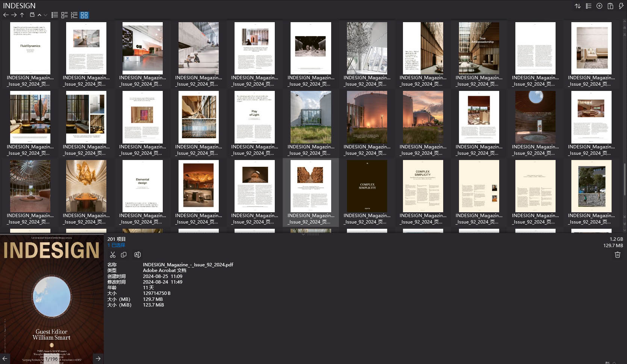This screenshot has width=627, height=364.
Task: Switch to details tree view
Action: tap(74, 15)
